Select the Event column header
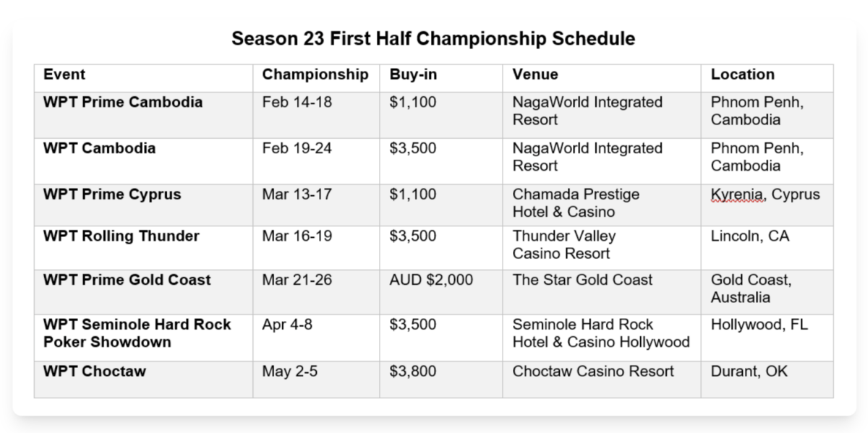The height and width of the screenshot is (433, 868). (64, 74)
